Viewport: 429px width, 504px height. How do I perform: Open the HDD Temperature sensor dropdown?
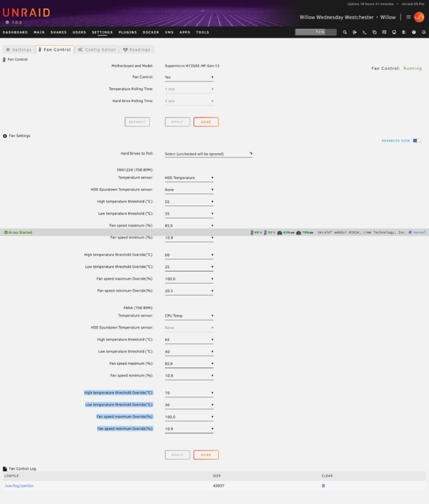[189, 178]
